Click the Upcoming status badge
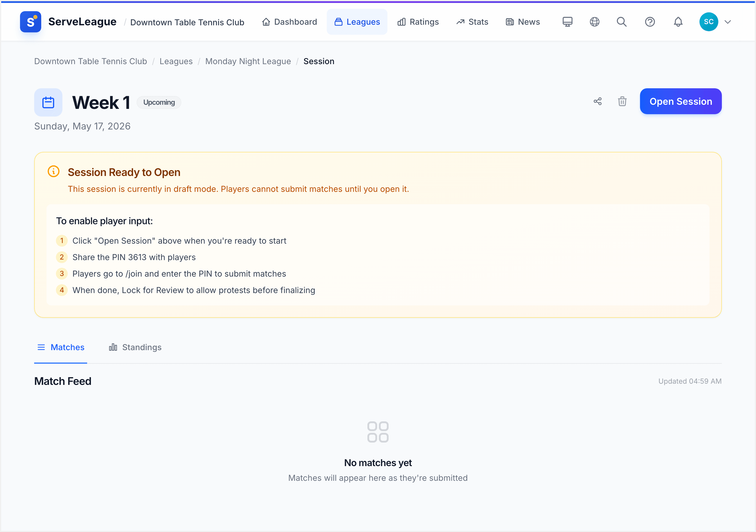The width and height of the screenshot is (756, 532). (x=159, y=102)
